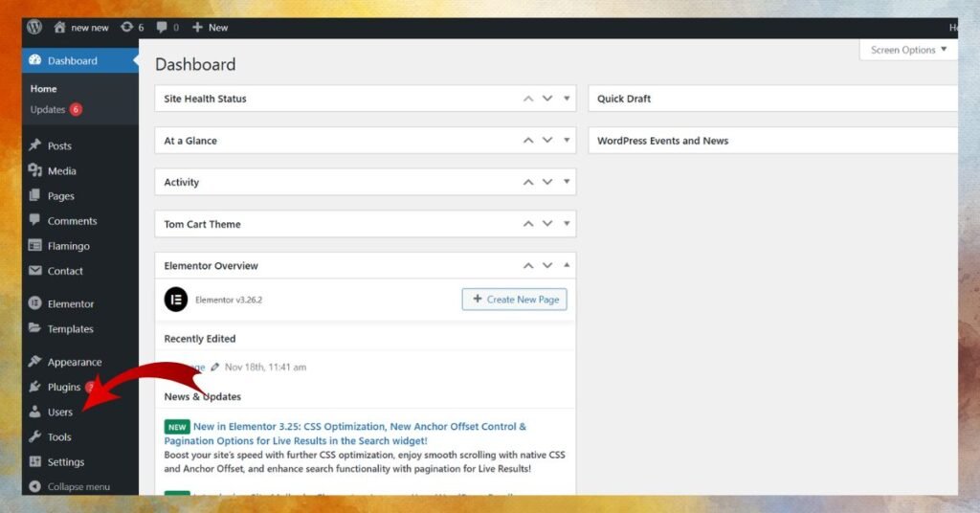Image resolution: width=980 pixels, height=513 pixels.
Task: Click 'Recently Edited' heading text
Action: [200, 339]
